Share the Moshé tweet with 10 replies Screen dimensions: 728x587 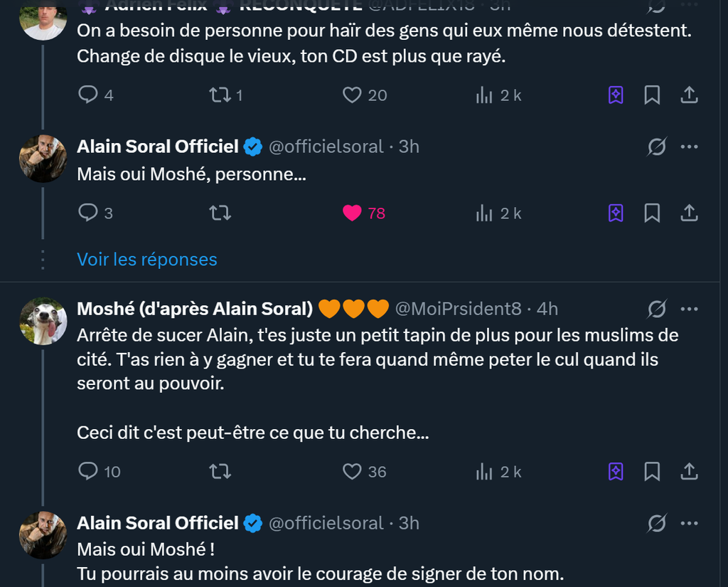tap(688, 471)
